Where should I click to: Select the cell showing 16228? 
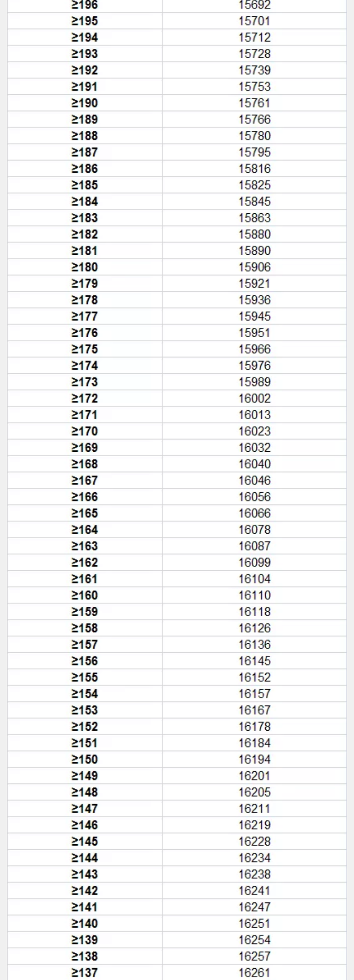click(254, 841)
